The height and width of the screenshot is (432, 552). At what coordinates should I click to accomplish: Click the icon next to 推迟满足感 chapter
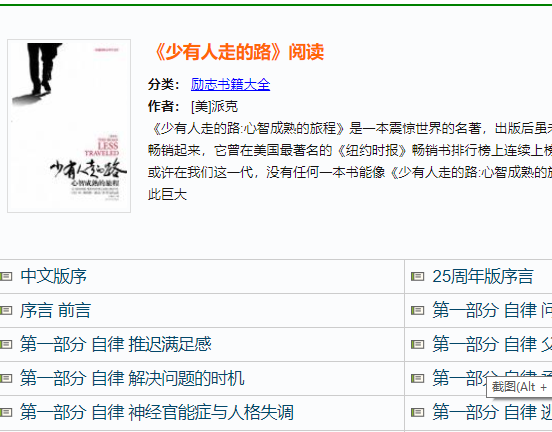point(6,344)
